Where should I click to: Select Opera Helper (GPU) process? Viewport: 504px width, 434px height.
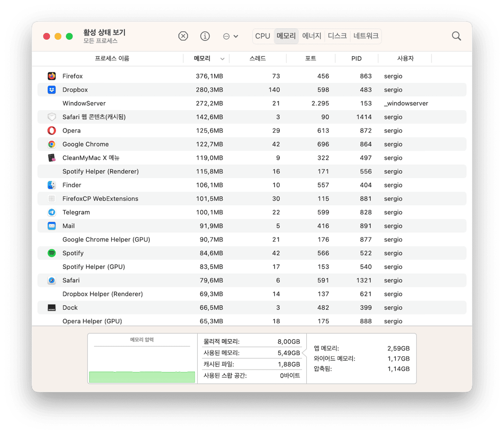[92, 321]
